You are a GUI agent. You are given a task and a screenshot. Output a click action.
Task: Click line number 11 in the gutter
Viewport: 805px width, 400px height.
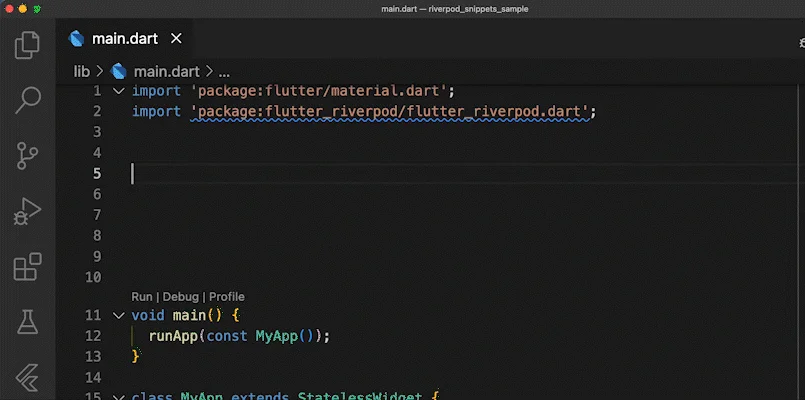point(93,315)
